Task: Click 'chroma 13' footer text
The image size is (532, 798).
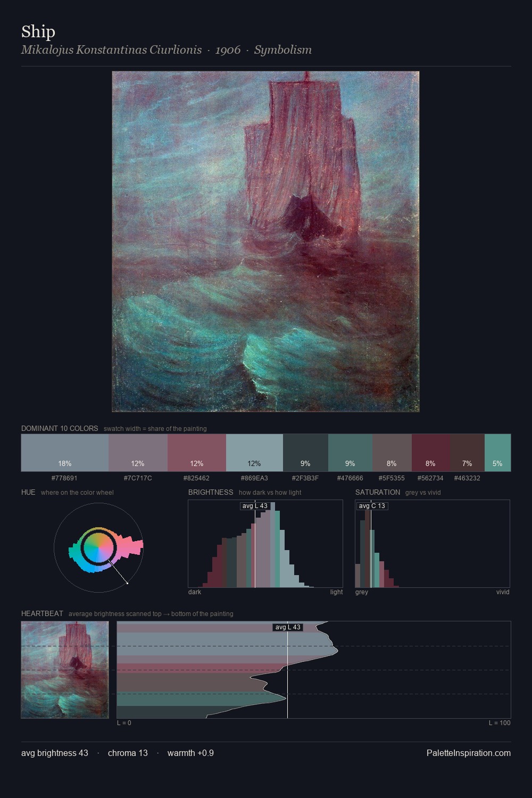Action: 128,753
